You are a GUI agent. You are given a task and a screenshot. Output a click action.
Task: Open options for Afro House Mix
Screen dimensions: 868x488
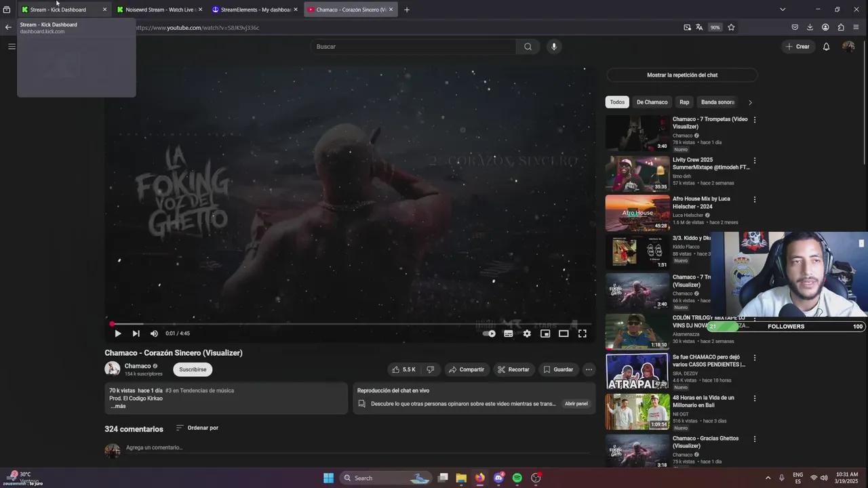click(x=755, y=200)
